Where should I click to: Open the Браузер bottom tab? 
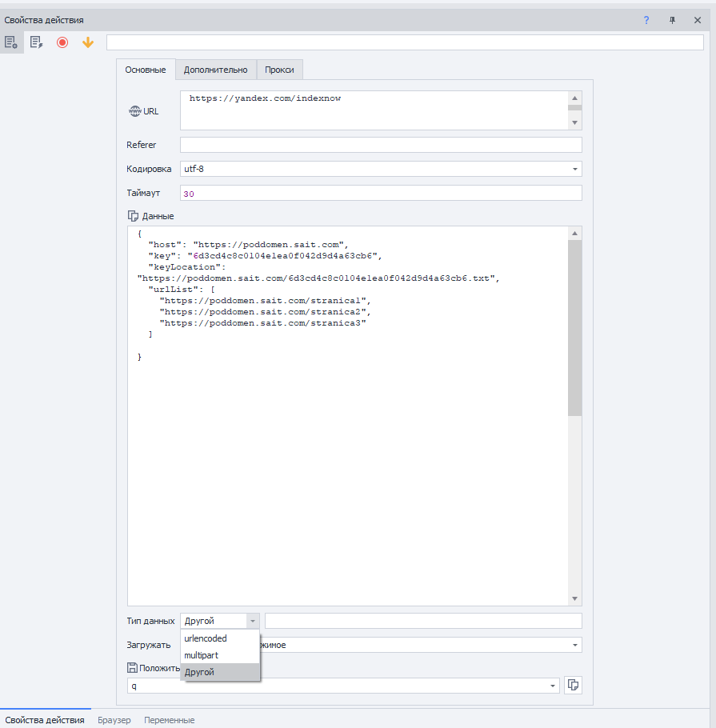pyautogui.click(x=114, y=720)
